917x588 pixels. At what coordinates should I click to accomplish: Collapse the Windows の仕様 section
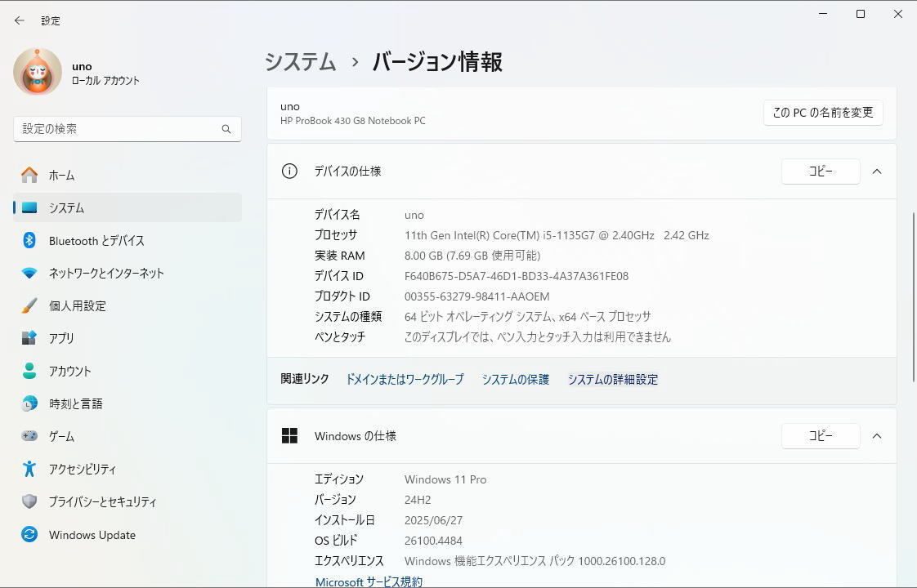(877, 435)
